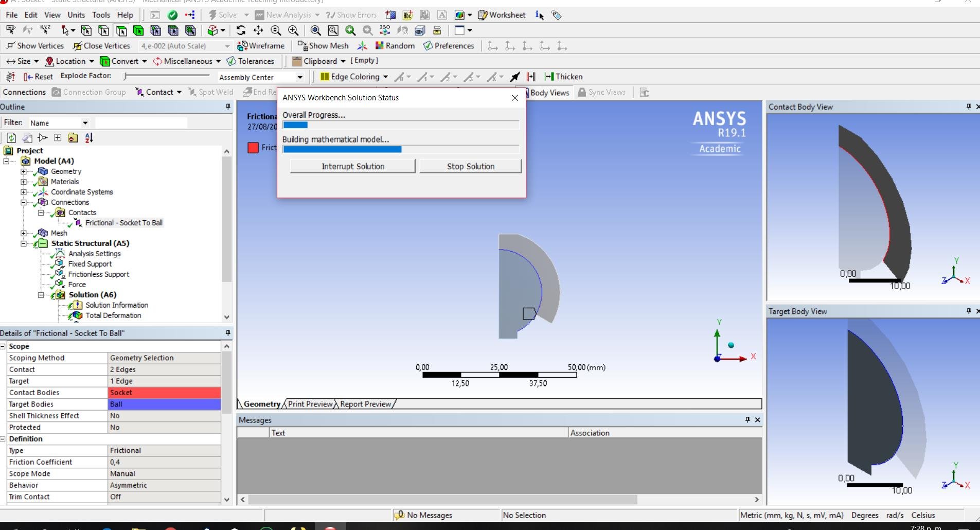Image resolution: width=980 pixels, height=530 pixels.
Task: Select Frictional - Socket To Ball tree item
Action: [x=124, y=223]
